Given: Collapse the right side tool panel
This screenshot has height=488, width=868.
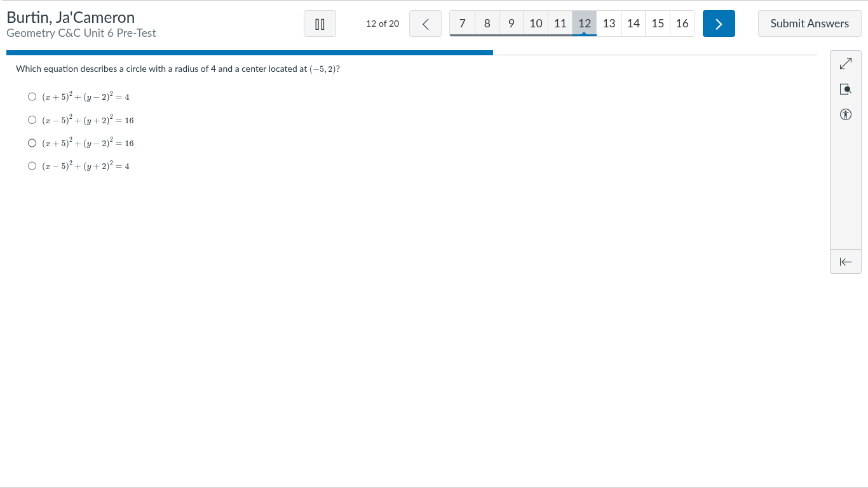Looking at the screenshot, I should coord(845,262).
